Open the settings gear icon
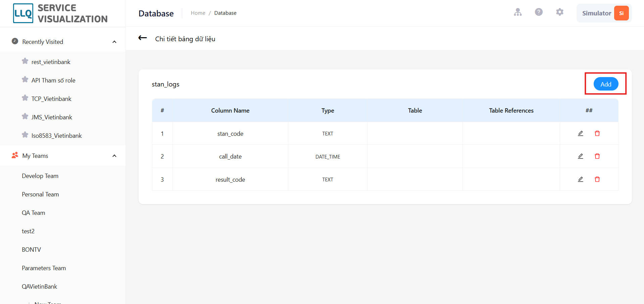 (559, 12)
